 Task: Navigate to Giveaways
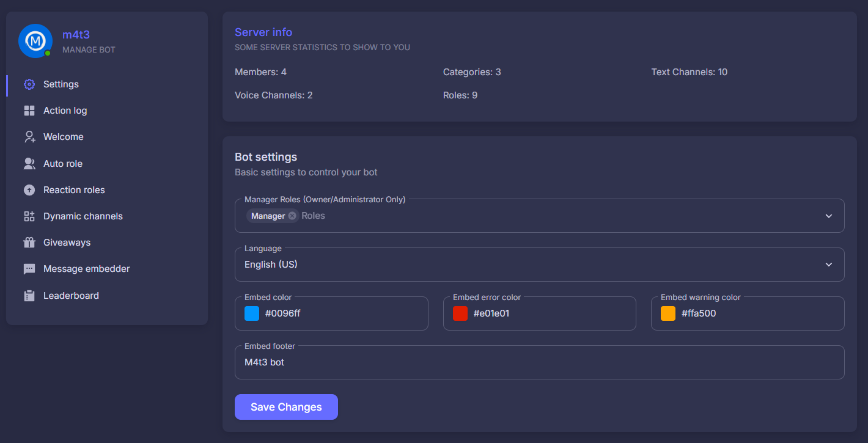(x=107, y=243)
